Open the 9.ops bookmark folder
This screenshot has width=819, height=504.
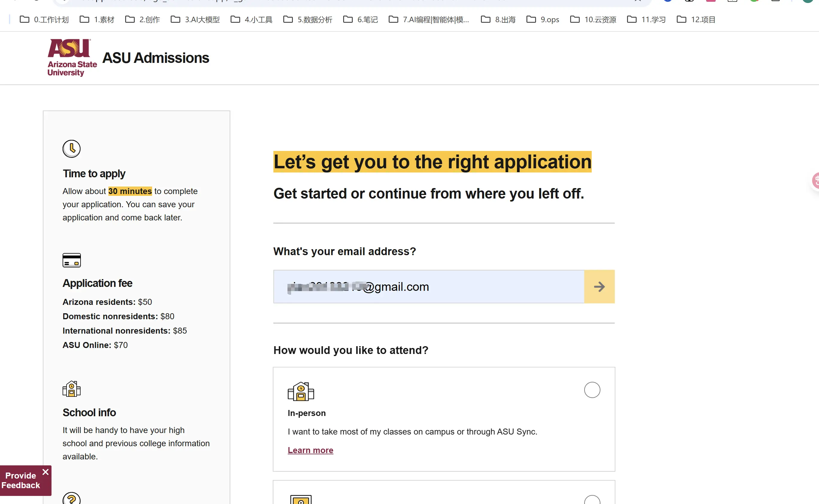pyautogui.click(x=543, y=20)
